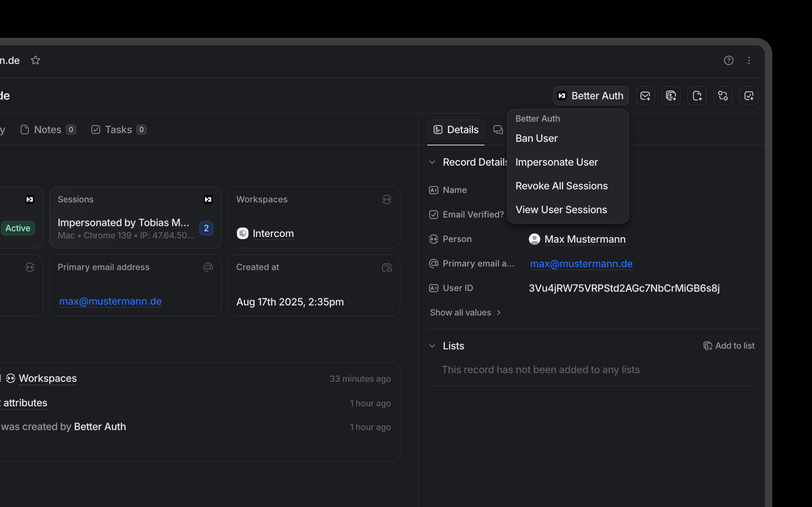Image resolution: width=812 pixels, height=507 pixels.
Task: Click the workflow icon button in toolbar
Action: click(723, 96)
